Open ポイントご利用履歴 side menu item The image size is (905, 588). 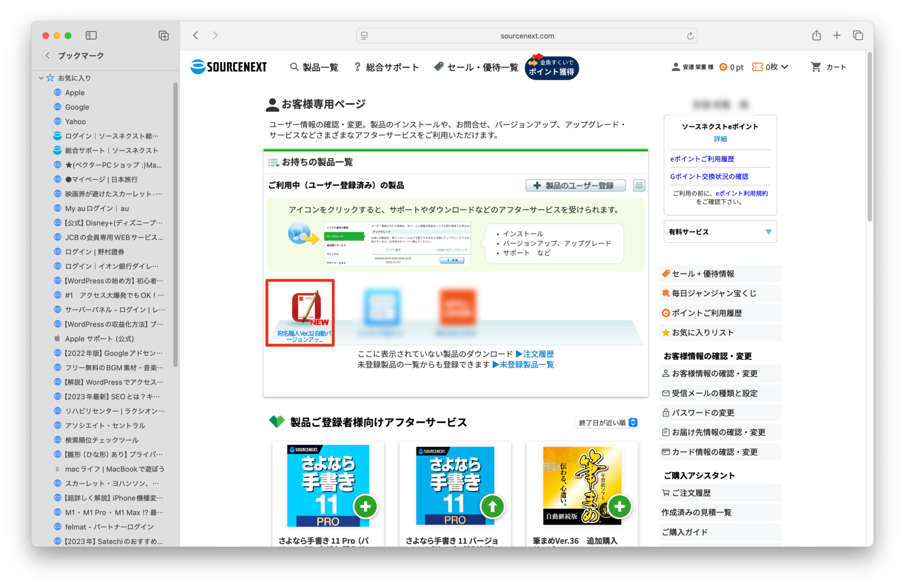tap(720, 313)
